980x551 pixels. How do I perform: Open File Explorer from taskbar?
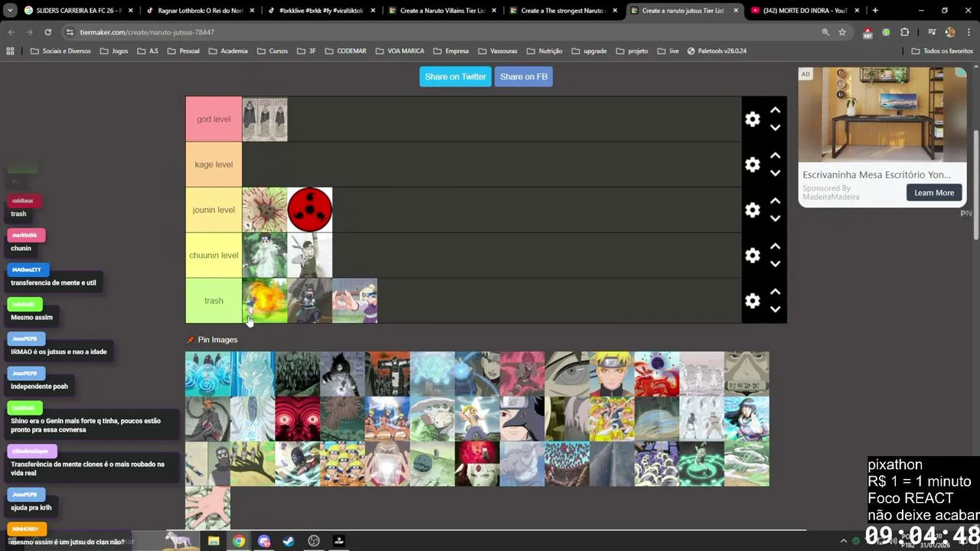(x=214, y=541)
